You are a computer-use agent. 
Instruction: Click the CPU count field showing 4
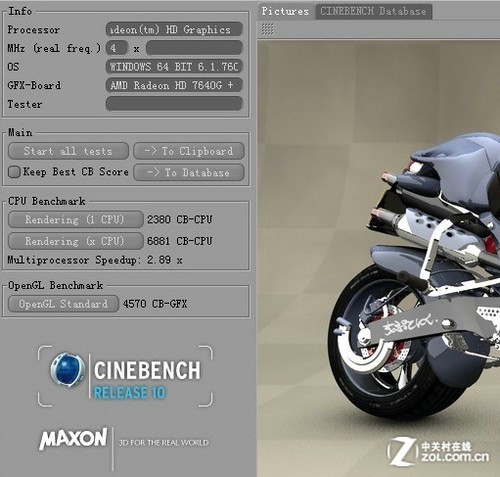117,48
